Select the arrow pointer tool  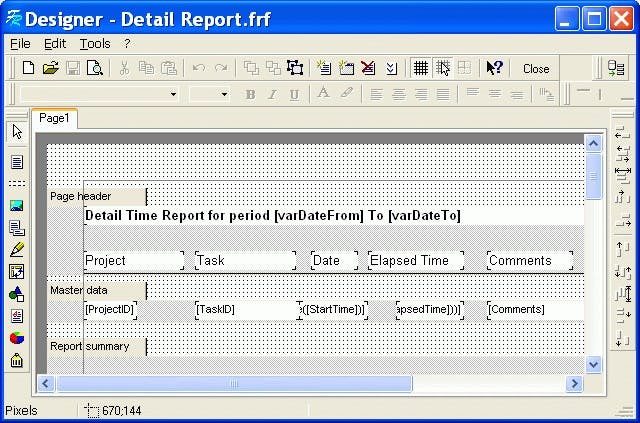pyautogui.click(x=17, y=132)
